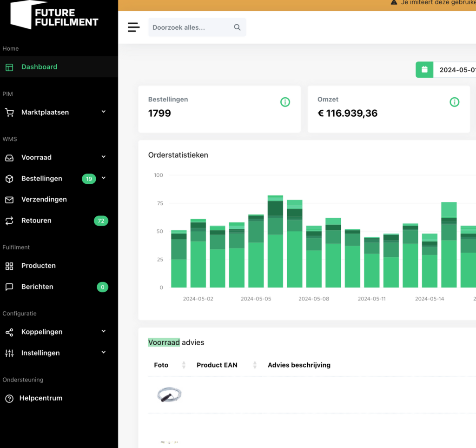This screenshot has width=476, height=448.
Task: Click inside the Doorzoek alles search field
Action: pos(191,27)
